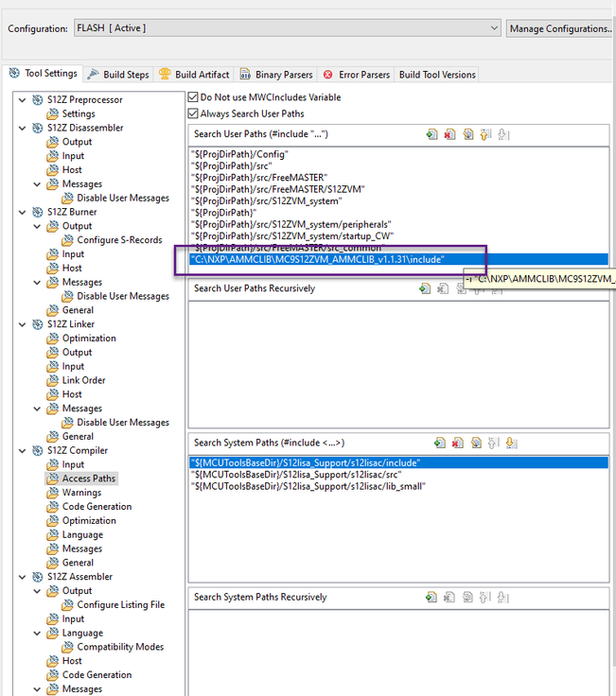This screenshot has width=616, height=696.
Task: Click Add icon in Search System Paths Recursively
Action: [x=431, y=597]
